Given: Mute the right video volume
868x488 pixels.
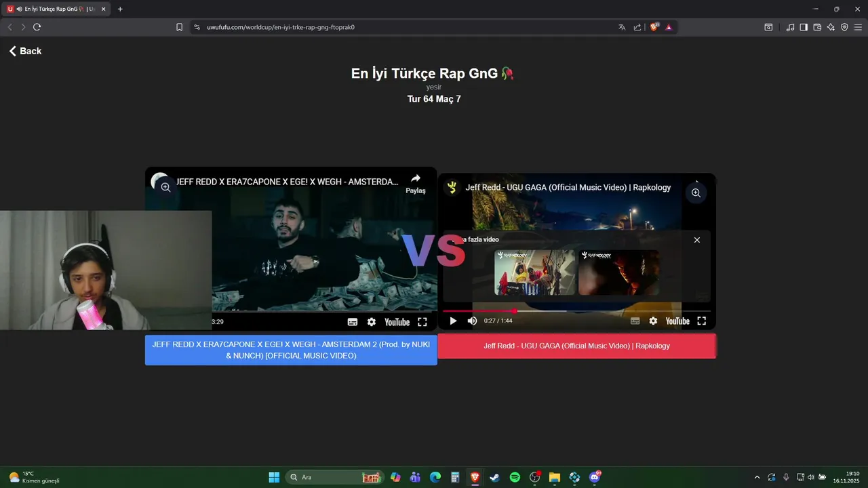Looking at the screenshot, I should pos(472,321).
